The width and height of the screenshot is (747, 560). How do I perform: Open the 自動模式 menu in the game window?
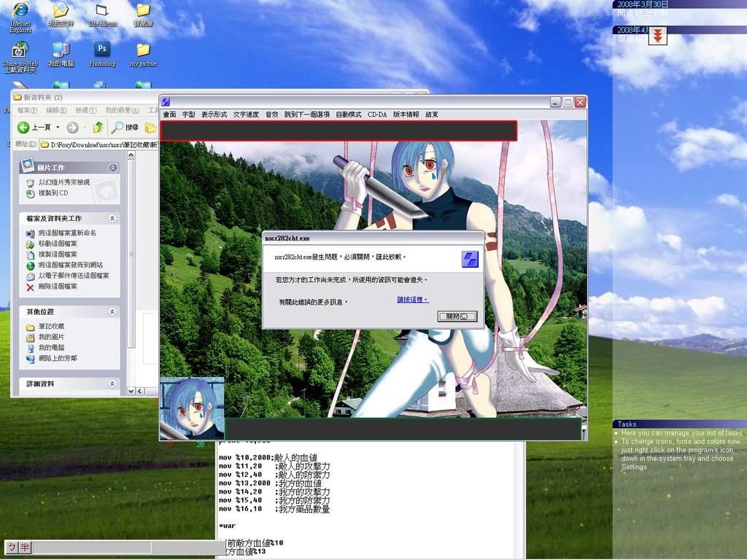[x=348, y=114]
